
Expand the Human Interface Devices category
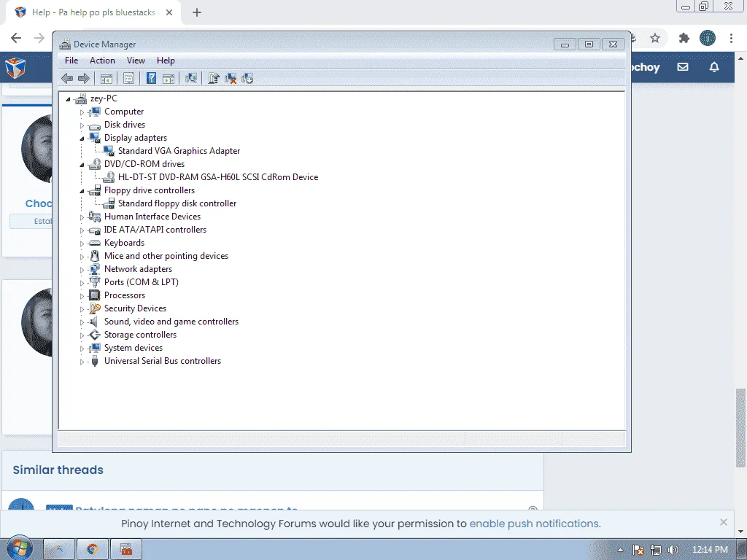(82, 217)
